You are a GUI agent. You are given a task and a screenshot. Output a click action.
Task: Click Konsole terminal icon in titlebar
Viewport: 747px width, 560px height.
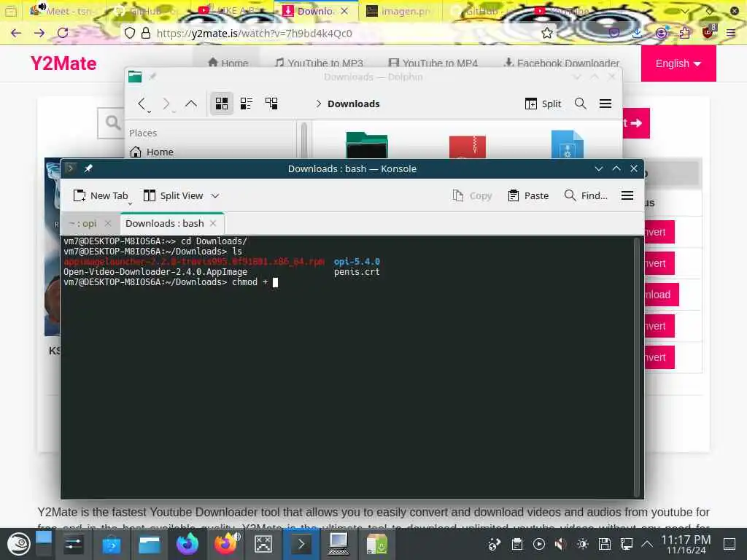70,168
